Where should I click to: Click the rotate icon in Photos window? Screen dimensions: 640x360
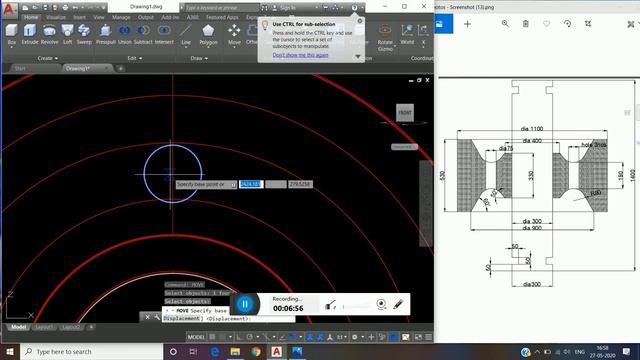pos(567,24)
